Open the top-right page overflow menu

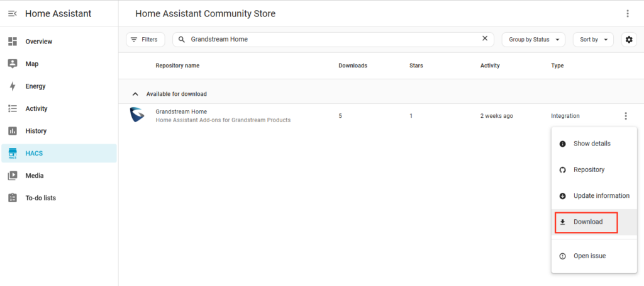tap(627, 14)
